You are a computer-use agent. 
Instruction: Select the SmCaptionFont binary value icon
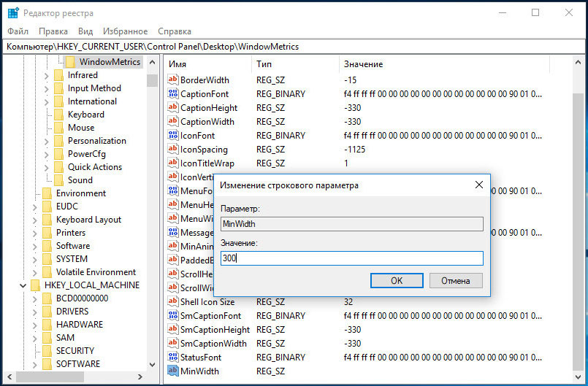[172, 315]
